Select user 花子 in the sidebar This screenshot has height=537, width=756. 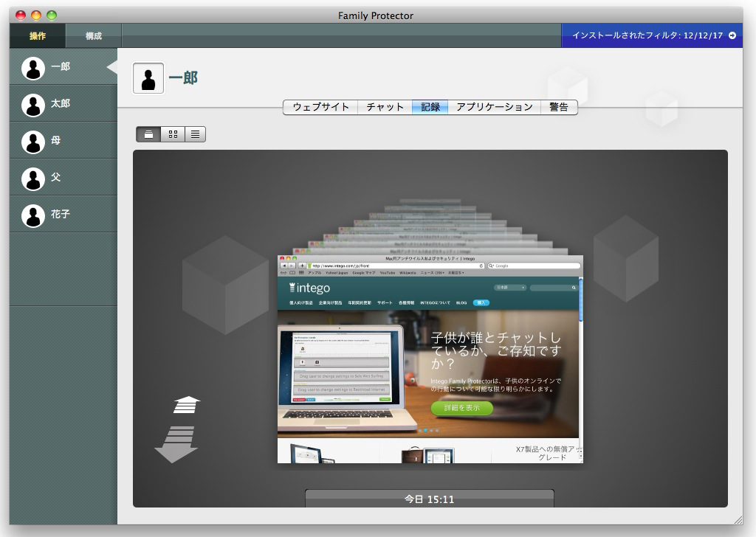click(x=63, y=215)
